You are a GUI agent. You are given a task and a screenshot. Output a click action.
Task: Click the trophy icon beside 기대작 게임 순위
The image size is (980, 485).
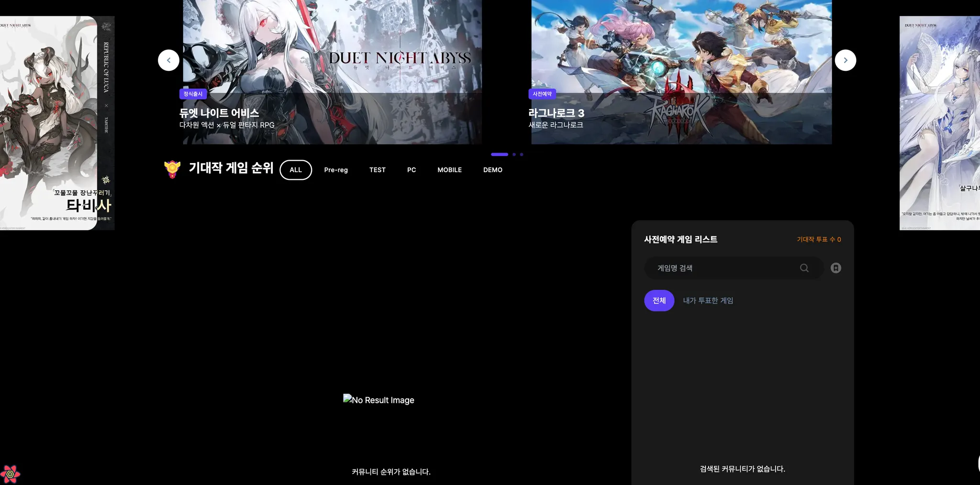(x=172, y=169)
